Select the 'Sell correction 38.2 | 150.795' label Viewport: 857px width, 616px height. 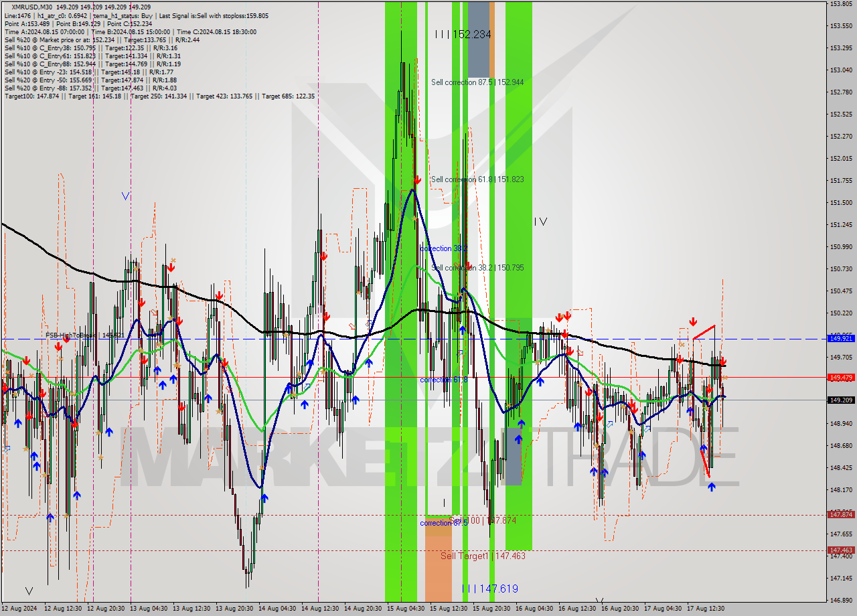click(477, 268)
